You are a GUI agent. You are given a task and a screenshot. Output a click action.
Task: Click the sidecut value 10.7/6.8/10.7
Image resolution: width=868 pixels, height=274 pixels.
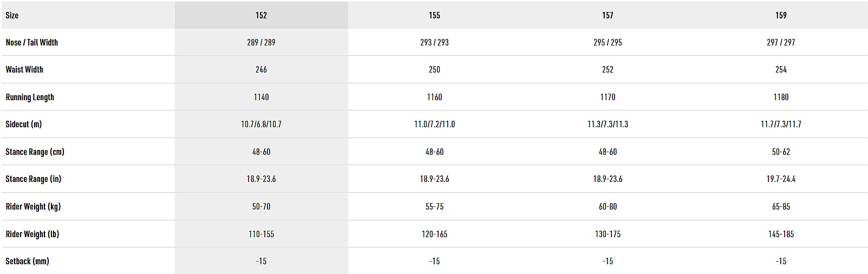261,124
